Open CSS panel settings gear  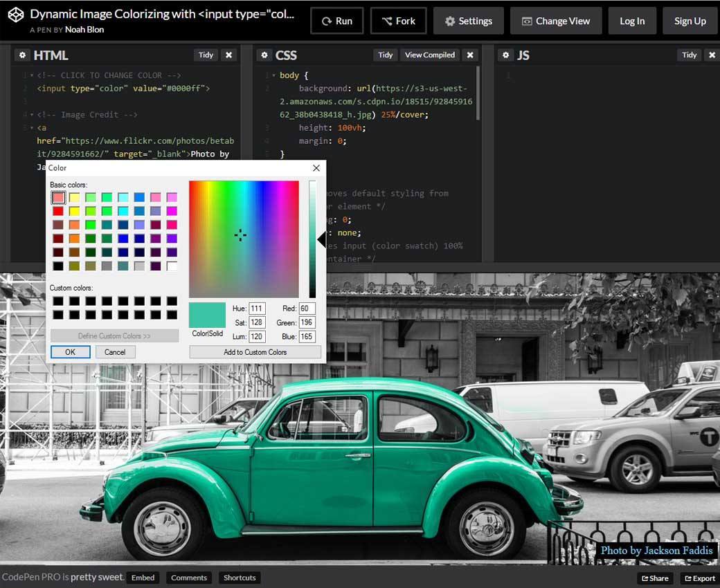(264, 55)
